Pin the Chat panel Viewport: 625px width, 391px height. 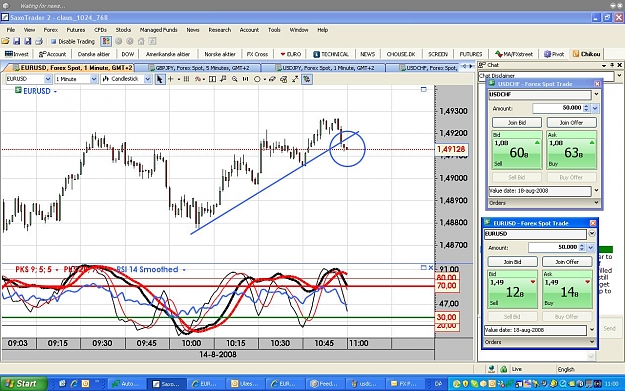(612, 65)
